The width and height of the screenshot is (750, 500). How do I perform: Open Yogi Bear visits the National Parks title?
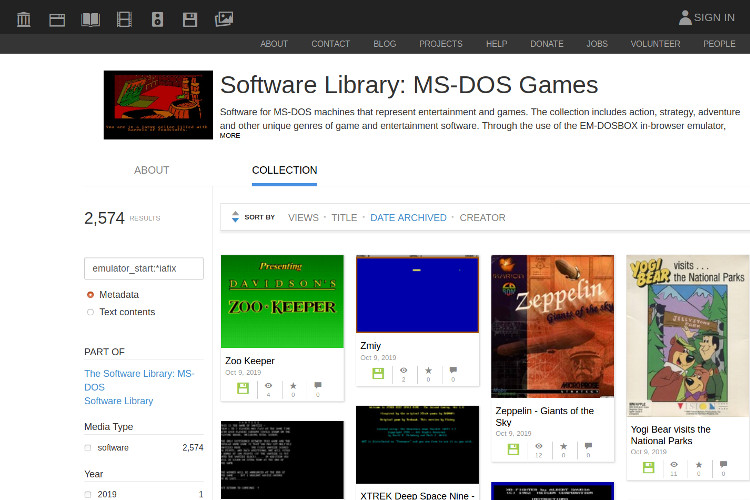click(x=670, y=435)
